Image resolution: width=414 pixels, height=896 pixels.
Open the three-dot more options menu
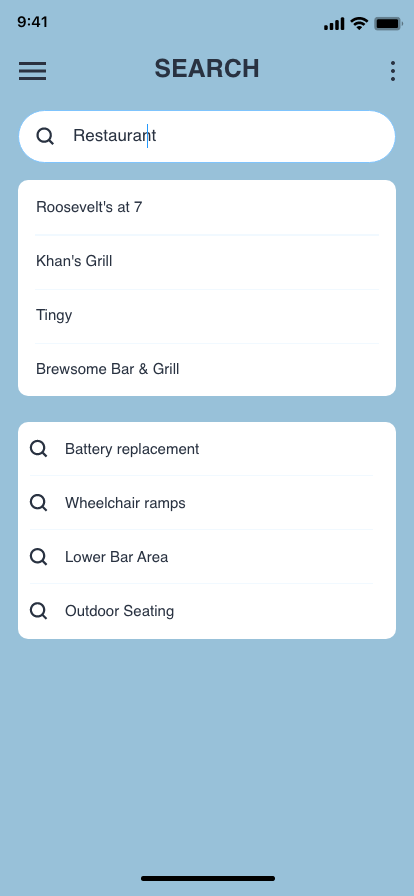pyautogui.click(x=393, y=71)
